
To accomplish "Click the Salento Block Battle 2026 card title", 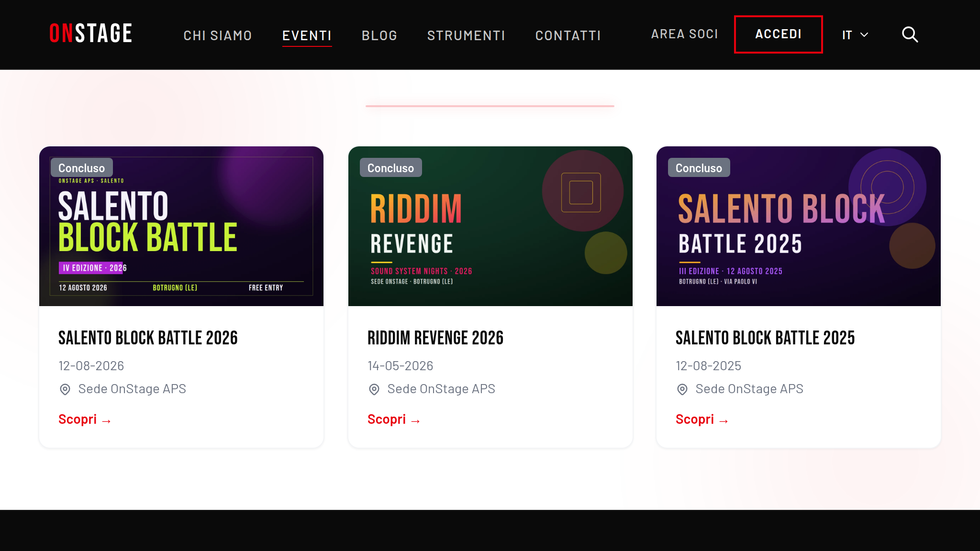I will [148, 338].
